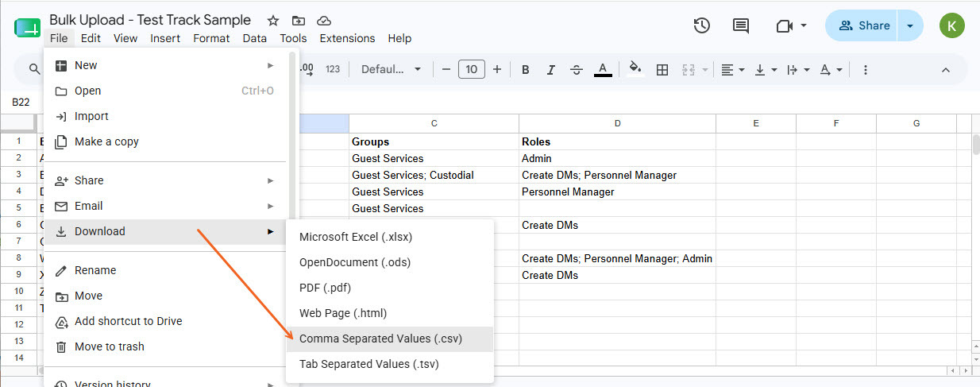Open the comments icon in header
Viewport: 980px width, 387px height.
(741, 25)
